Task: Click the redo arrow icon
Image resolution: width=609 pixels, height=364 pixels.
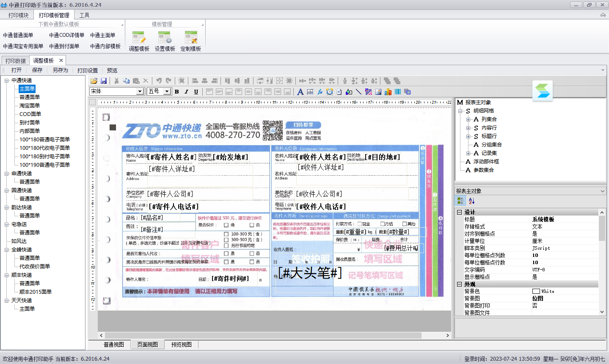Action: tap(168, 80)
